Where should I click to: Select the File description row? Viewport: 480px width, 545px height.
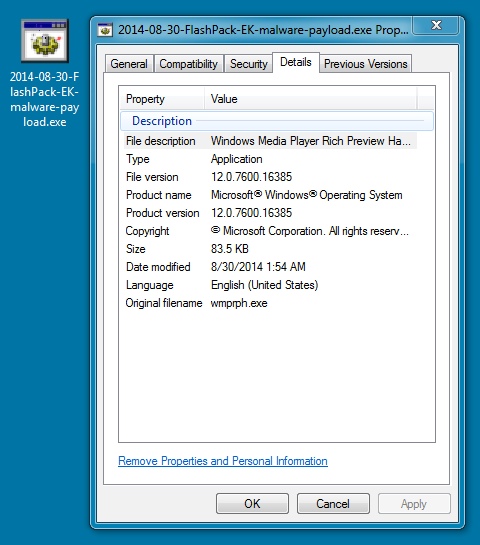pos(270,141)
